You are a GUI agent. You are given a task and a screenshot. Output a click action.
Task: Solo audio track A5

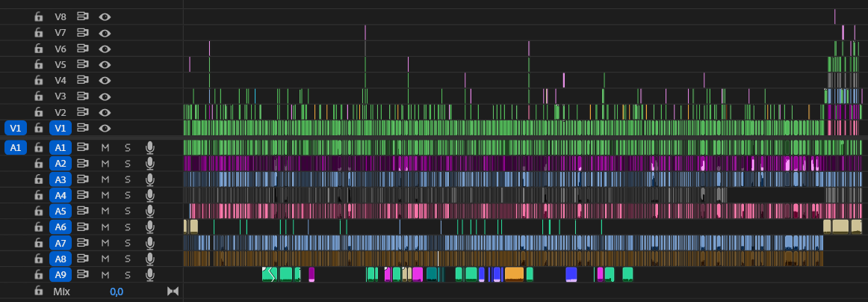pos(127,211)
